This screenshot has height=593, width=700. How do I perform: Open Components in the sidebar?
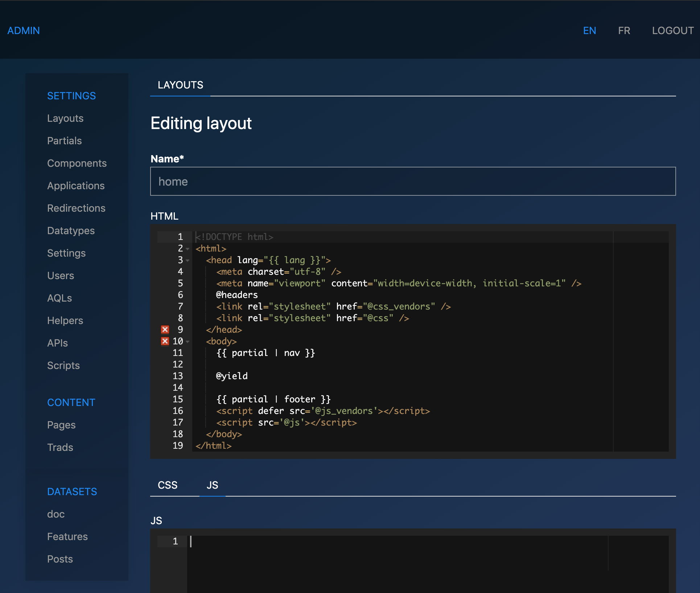tap(77, 163)
